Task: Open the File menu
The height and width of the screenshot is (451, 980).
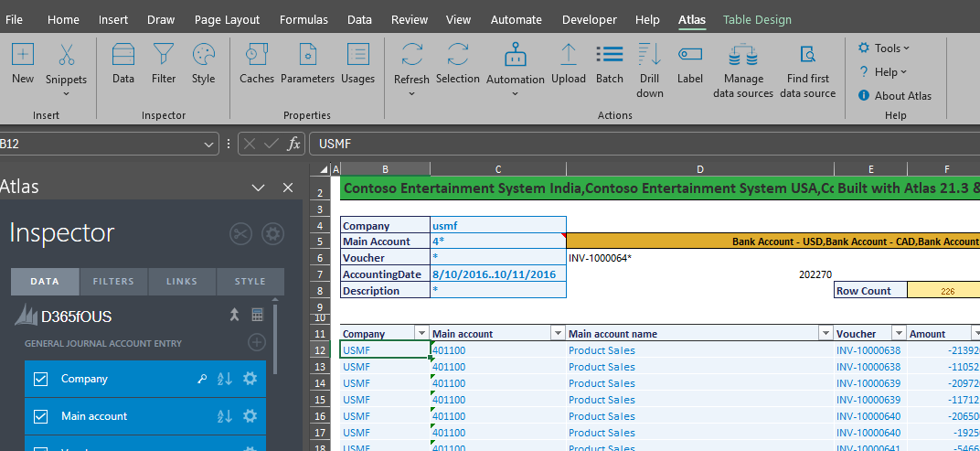Action: click(13, 19)
